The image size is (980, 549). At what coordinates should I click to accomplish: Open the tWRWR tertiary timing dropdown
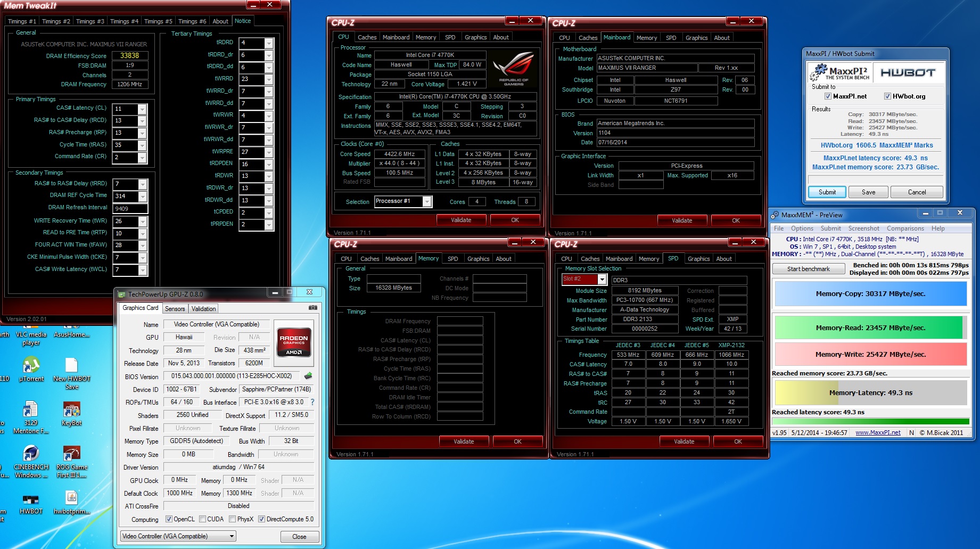[269, 116]
